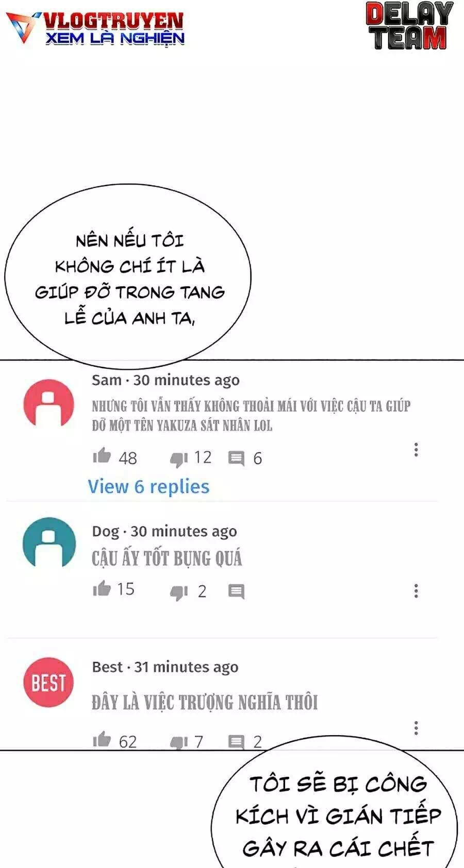Open three-dot menu on Dog's comment
This screenshot has width=464, height=868.
(x=416, y=591)
